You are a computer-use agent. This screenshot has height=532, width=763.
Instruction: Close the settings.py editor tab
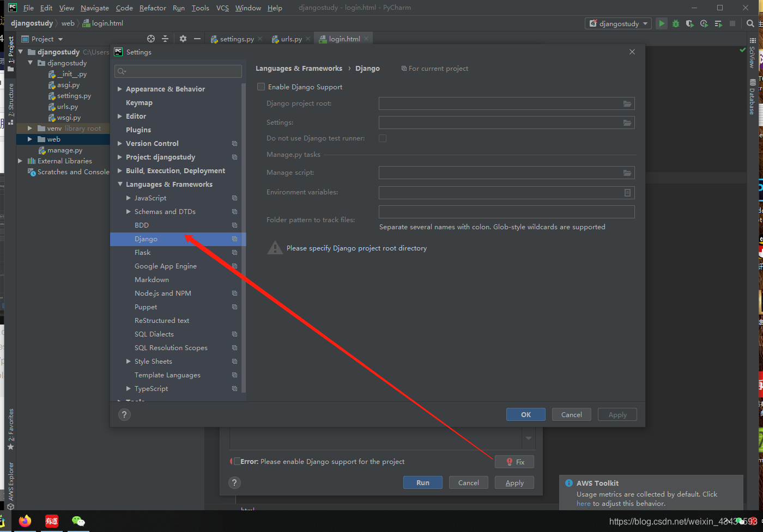(260, 39)
